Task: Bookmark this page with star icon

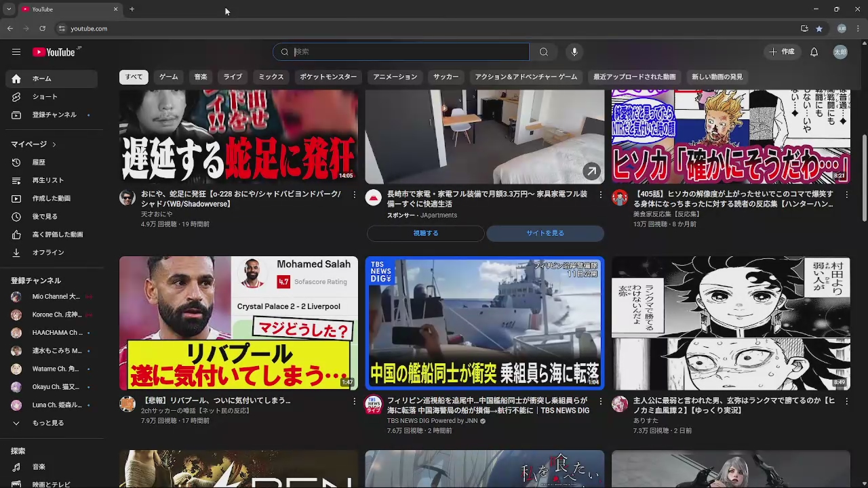Action: tap(819, 28)
